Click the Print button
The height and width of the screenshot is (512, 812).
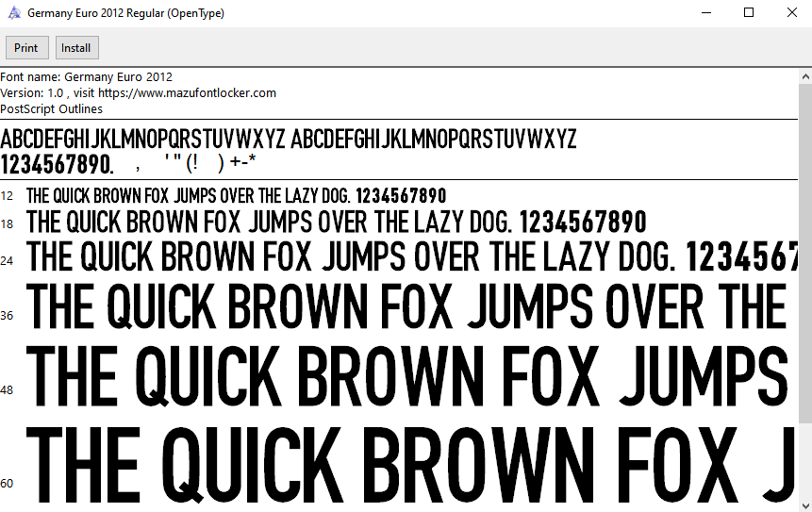pyautogui.click(x=26, y=48)
